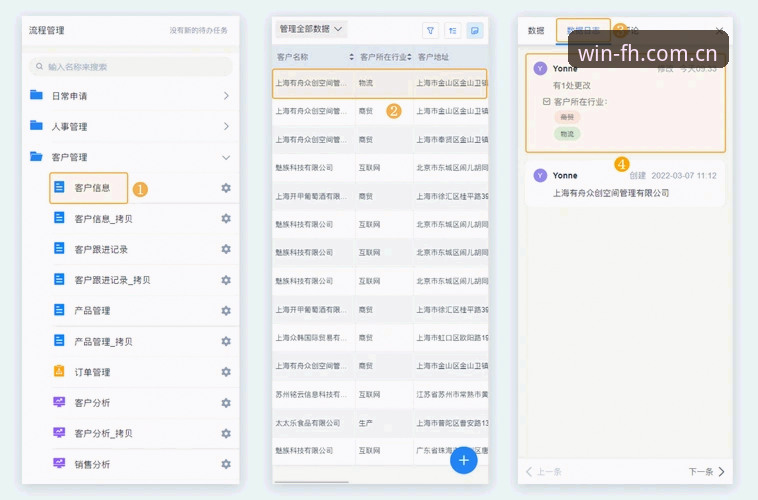
Task: Click the dashboard icon beside 客户分析
Action: coord(59,402)
